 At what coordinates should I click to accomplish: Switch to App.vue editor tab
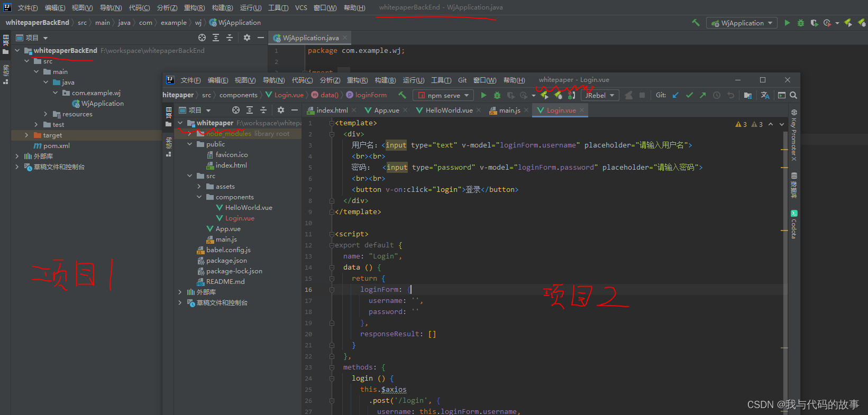click(386, 110)
